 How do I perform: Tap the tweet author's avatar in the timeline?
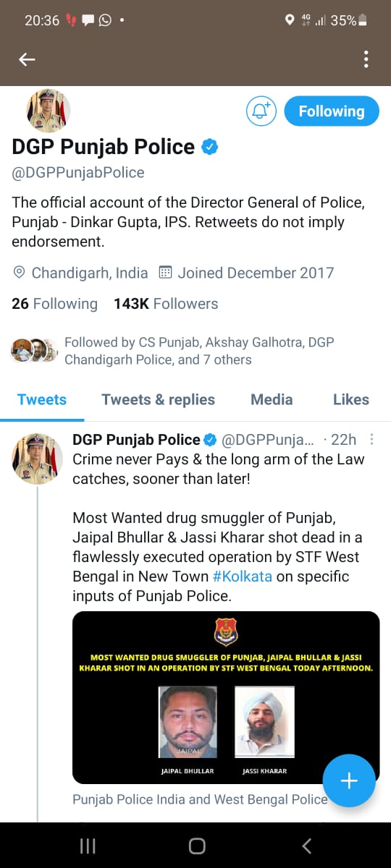click(x=37, y=459)
